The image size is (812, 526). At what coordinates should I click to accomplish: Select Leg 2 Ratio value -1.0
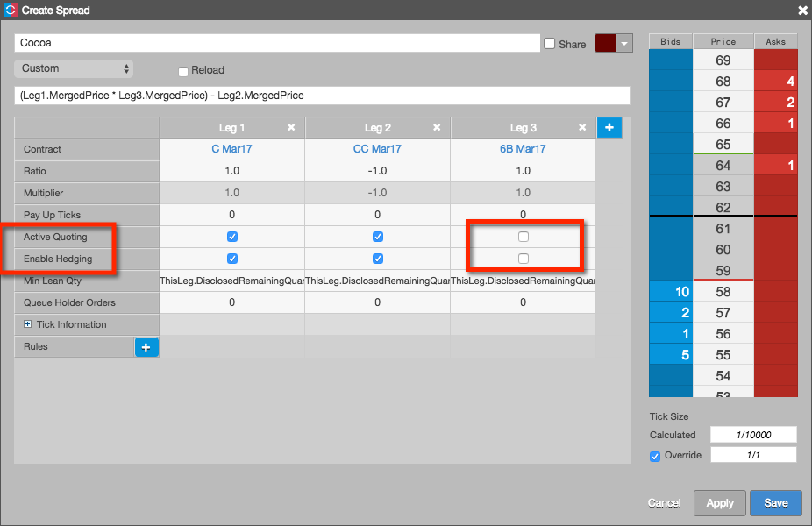click(378, 171)
